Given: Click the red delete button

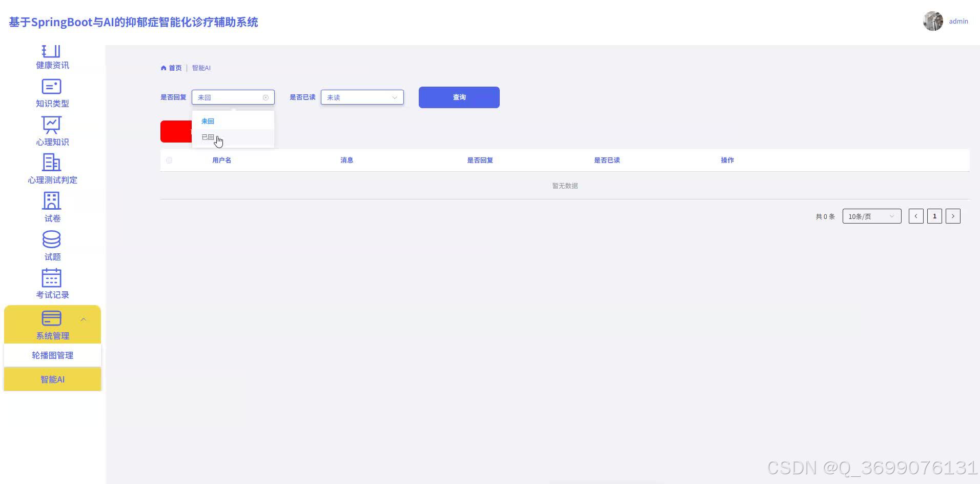Looking at the screenshot, I should coord(176,132).
